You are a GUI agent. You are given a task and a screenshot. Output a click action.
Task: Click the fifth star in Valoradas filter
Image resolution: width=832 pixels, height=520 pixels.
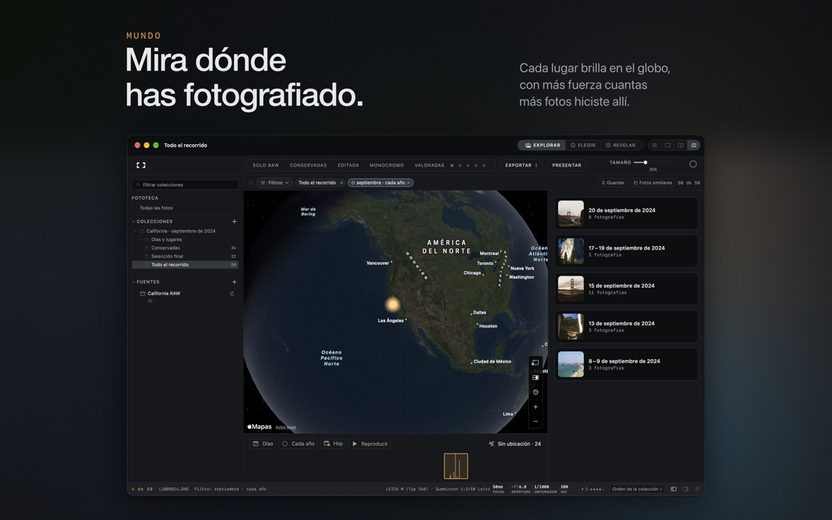[x=484, y=165]
